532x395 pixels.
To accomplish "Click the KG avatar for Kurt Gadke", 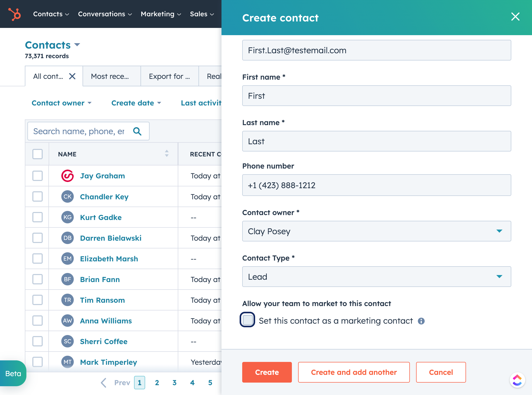I will [x=68, y=217].
